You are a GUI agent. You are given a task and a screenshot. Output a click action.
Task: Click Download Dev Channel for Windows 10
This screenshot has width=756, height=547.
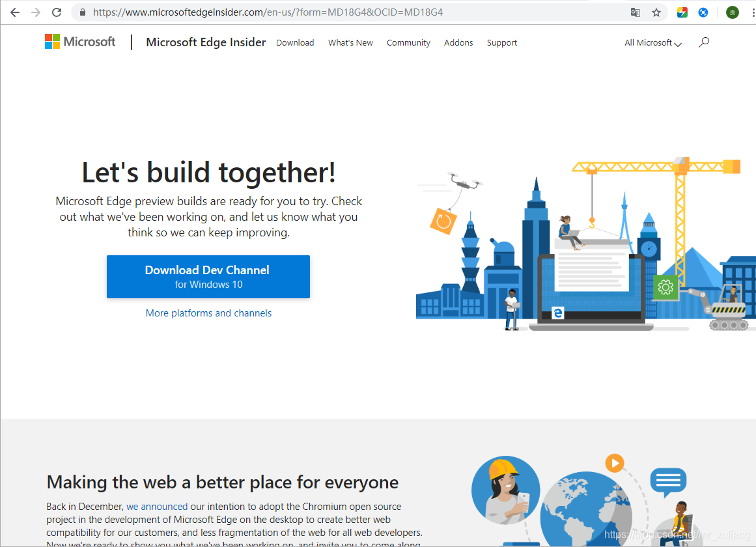tap(208, 277)
